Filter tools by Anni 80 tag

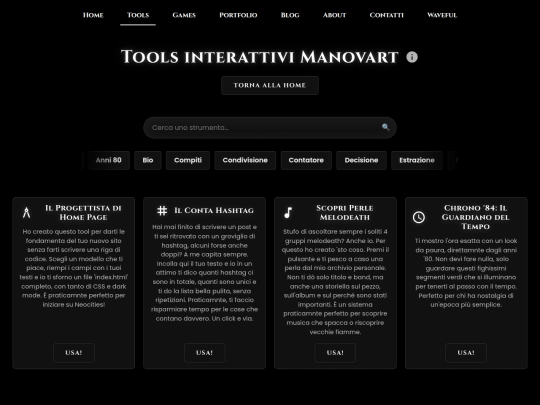[x=108, y=160]
